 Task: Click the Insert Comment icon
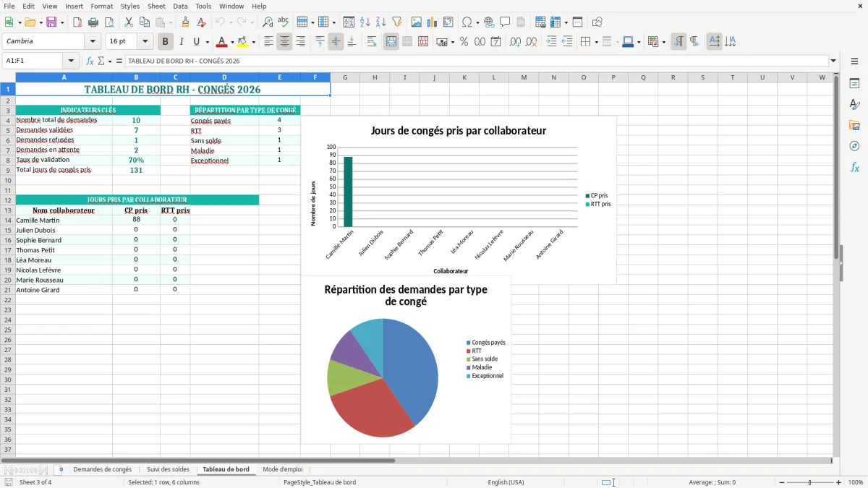[x=505, y=22]
